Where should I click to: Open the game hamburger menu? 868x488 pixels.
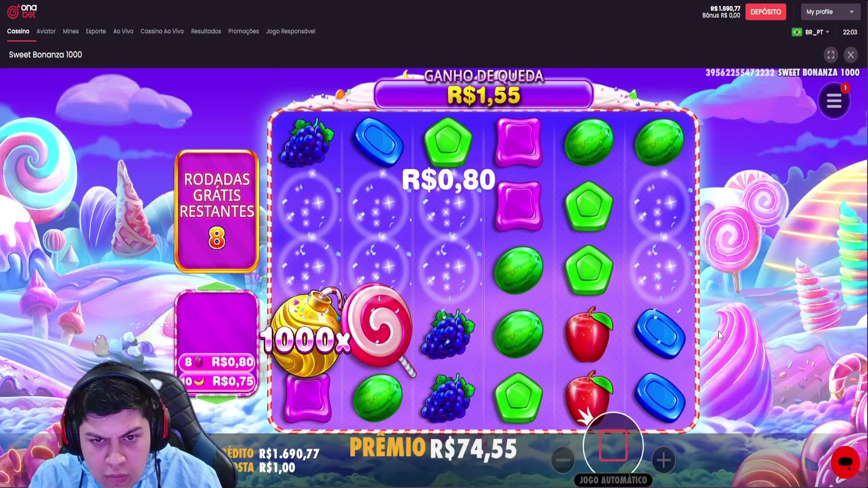tap(834, 101)
